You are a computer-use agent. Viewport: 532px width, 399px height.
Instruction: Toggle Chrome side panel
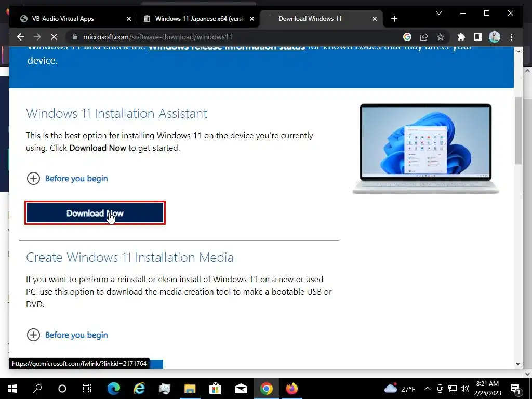[478, 37]
